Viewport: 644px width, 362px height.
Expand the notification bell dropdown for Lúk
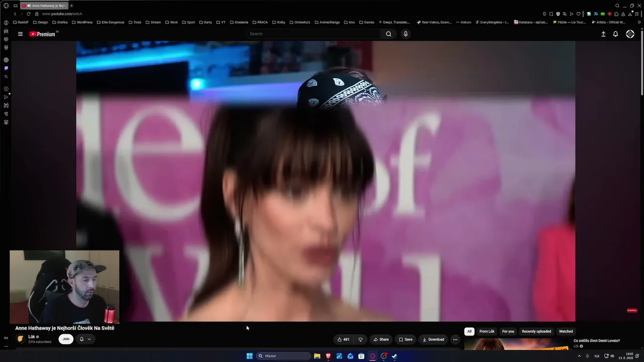tap(85, 339)
